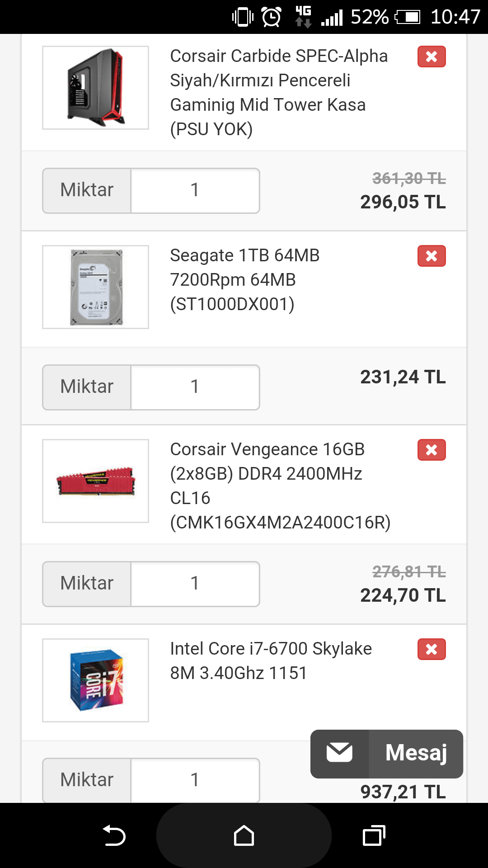Tap the Mesaj label to send message

click(416, 753)
